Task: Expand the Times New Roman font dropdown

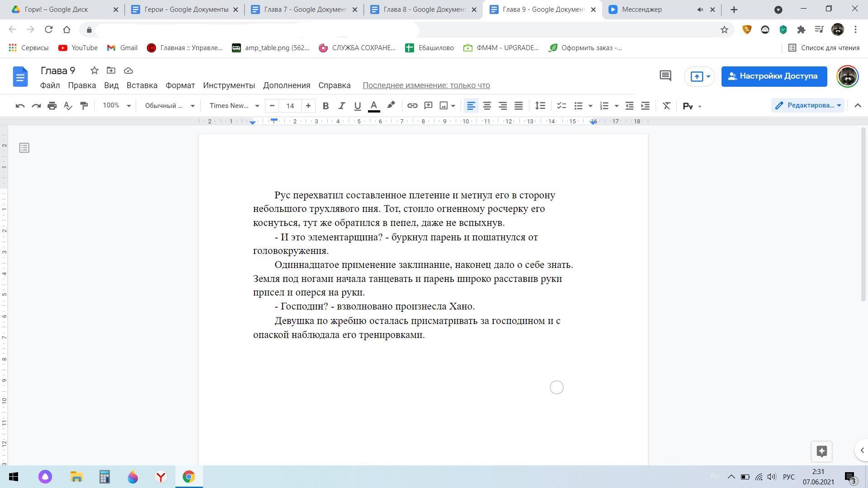Action: (x=234, y=106)
